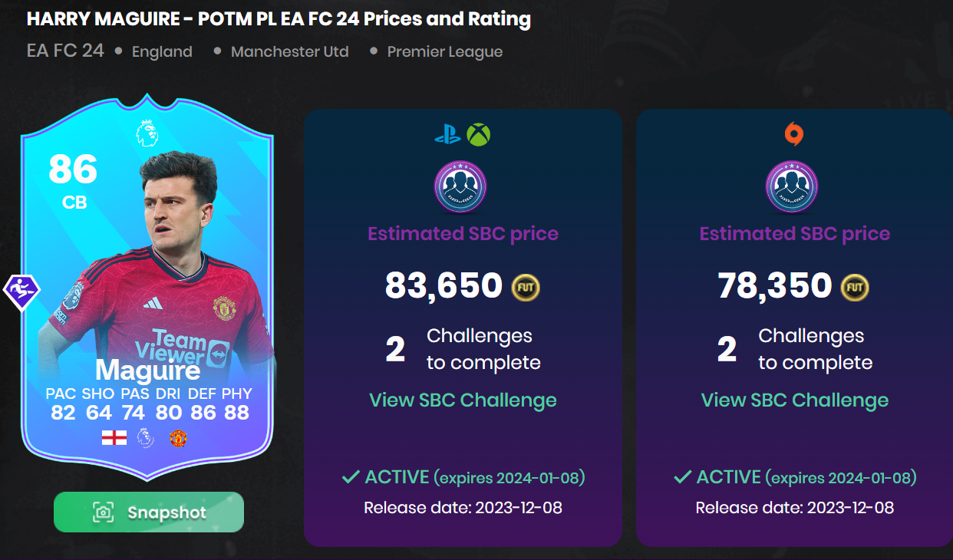Click the console price 83,650
953x560 pixels.
tap(444, 285)
